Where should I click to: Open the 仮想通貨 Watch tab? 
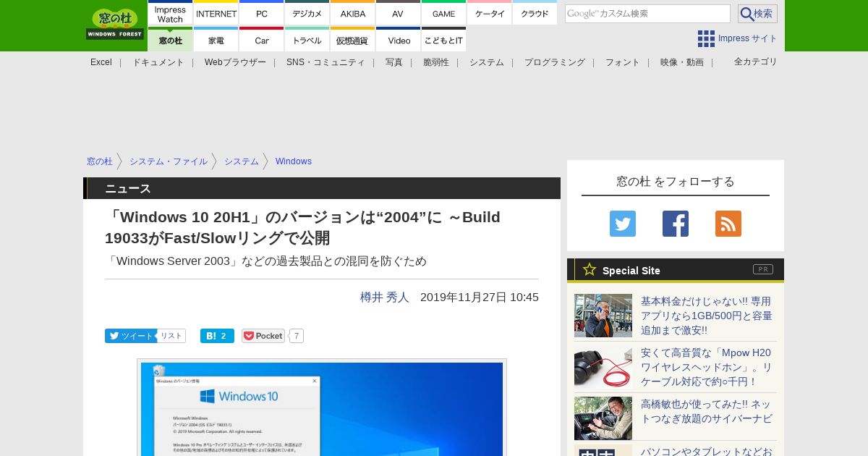(353, 40)
